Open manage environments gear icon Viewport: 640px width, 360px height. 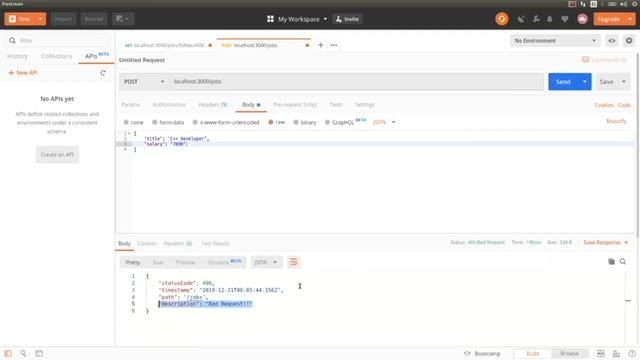[629, 40]
